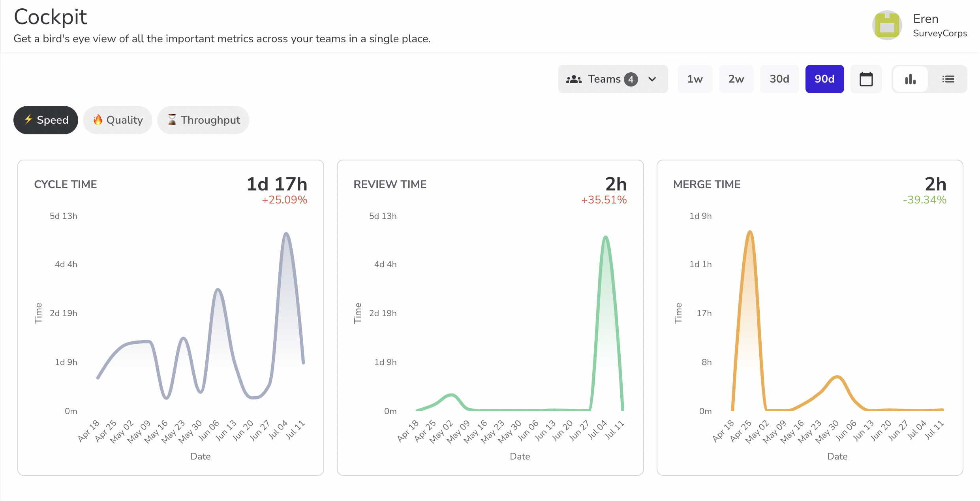Screen dimensions: 980x501
Task: Choose the 30d time range
Action: 779,79
